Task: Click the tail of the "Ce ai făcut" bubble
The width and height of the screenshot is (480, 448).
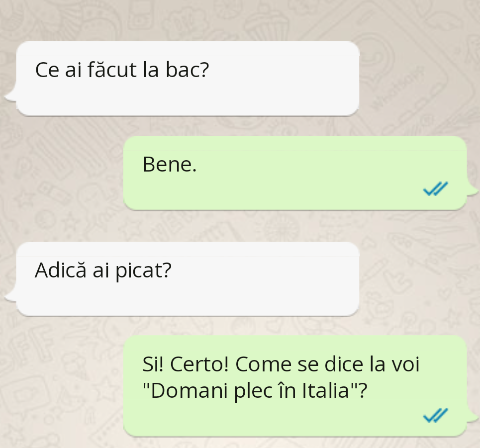Action: click(x=10, y=94)
